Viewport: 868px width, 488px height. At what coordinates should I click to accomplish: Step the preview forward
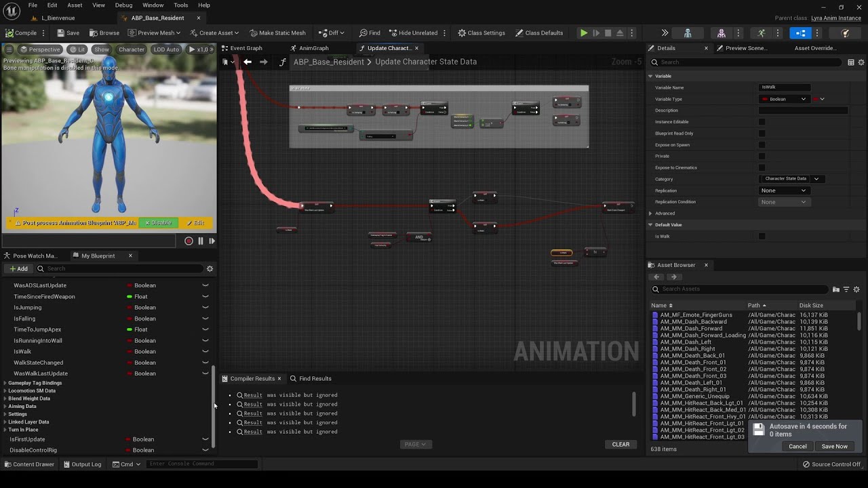[x=212, y=241]
